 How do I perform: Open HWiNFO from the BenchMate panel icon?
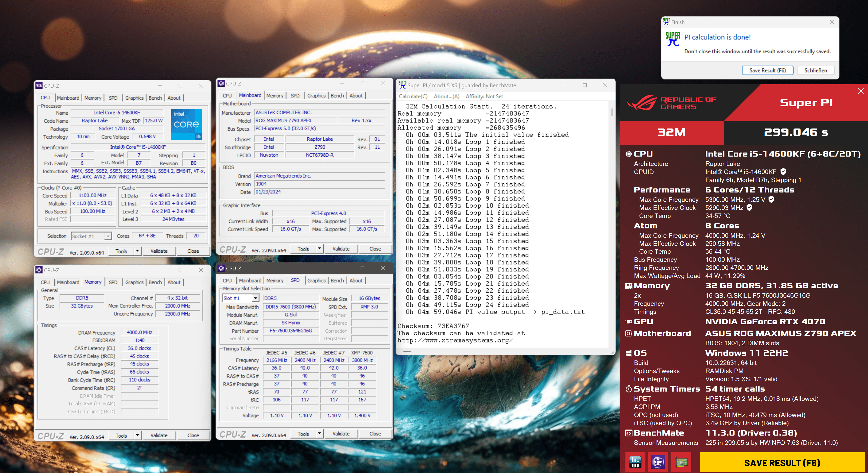point(635,462)
